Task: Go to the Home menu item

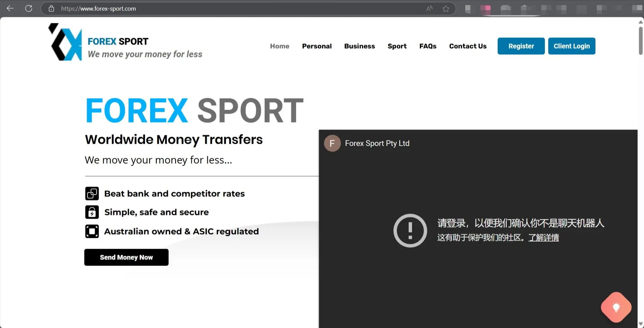Action: coord(280,46)
